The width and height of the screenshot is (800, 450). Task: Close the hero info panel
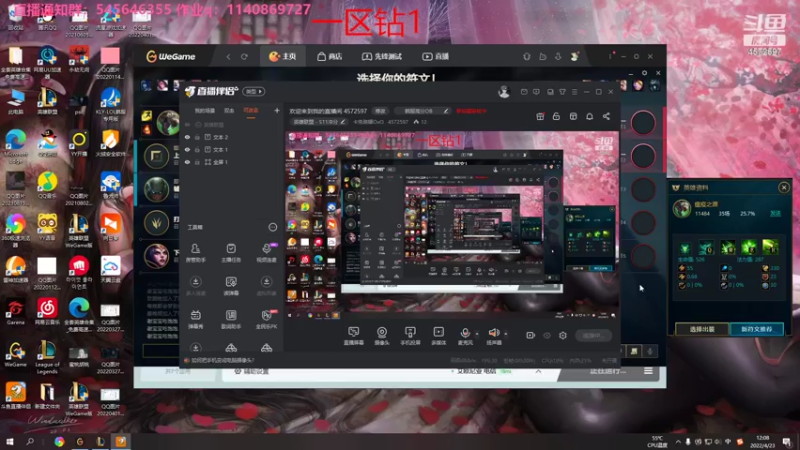coord(784,188)
